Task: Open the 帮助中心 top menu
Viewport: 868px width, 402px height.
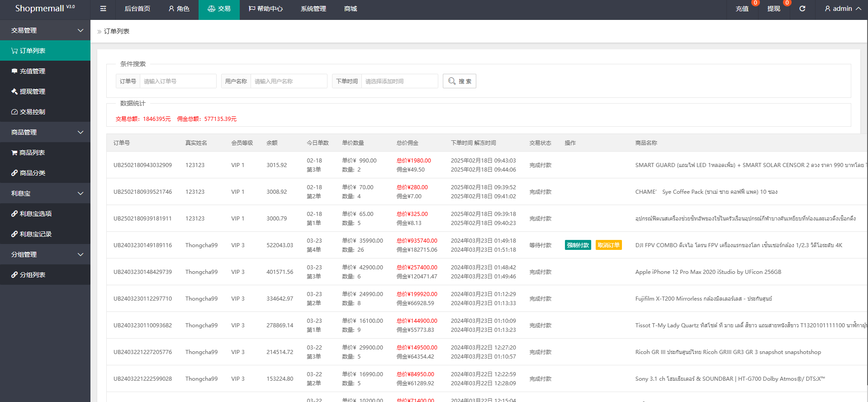Action: tap(266, 9)
